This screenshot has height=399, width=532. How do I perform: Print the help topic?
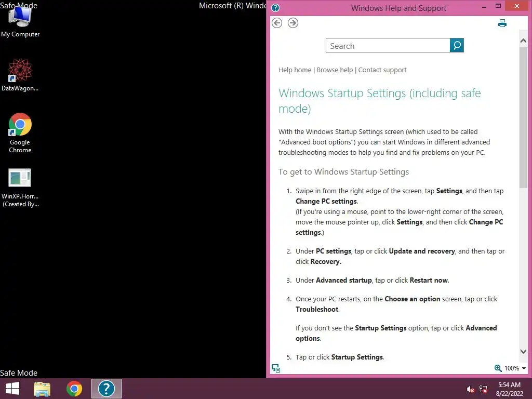click(x=502, y=23)
